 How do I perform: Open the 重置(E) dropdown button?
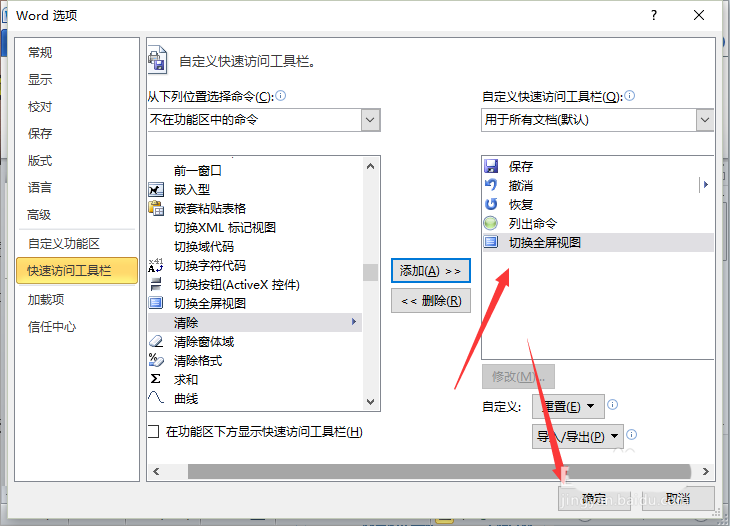click(x=568, y=406)
